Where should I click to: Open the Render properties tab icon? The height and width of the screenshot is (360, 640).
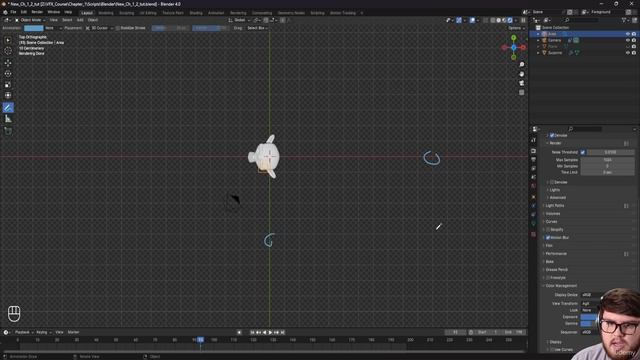tap(533, 151)
